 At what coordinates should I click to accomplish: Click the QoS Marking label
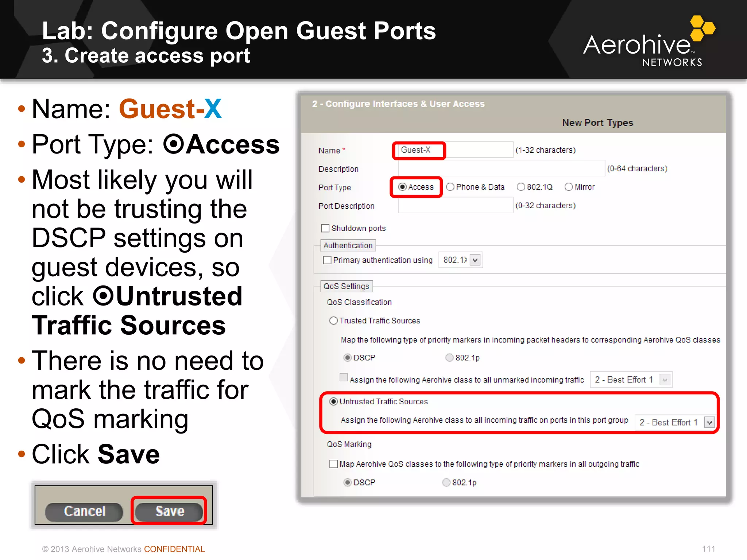tap(349, 444)
